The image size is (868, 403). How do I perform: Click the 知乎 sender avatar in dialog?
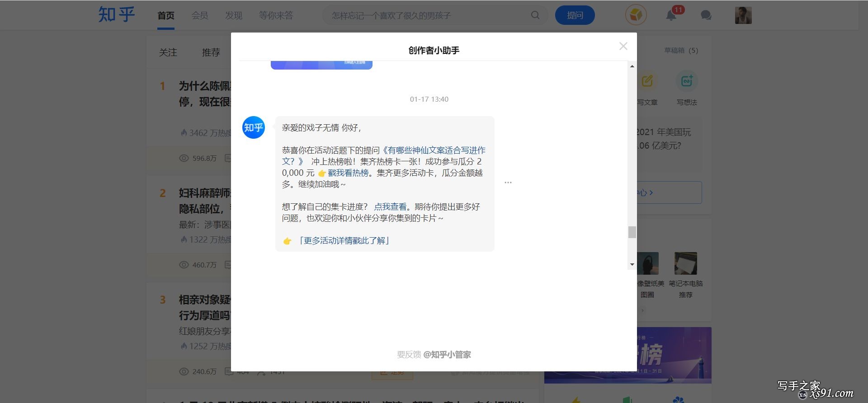254,127
